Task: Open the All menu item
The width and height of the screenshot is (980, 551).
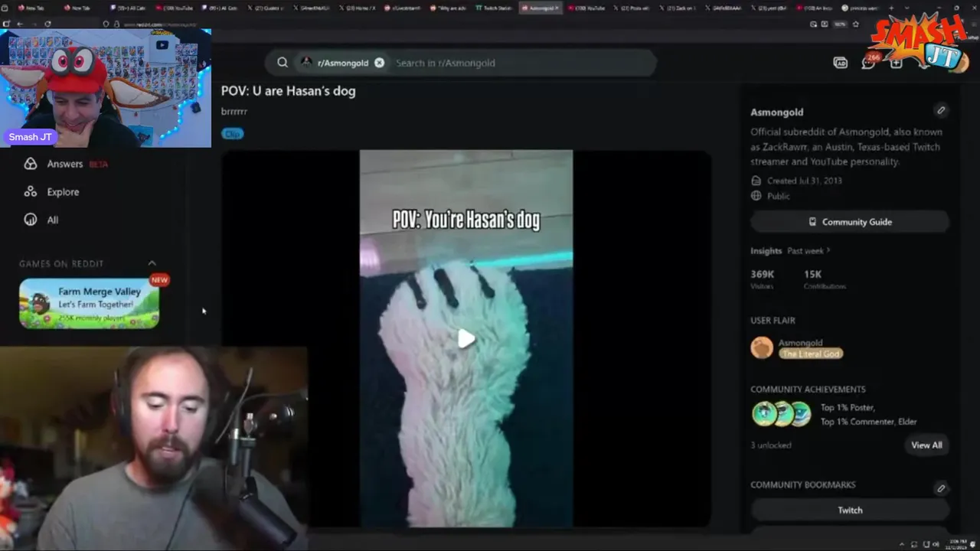Action: [52, 220]
